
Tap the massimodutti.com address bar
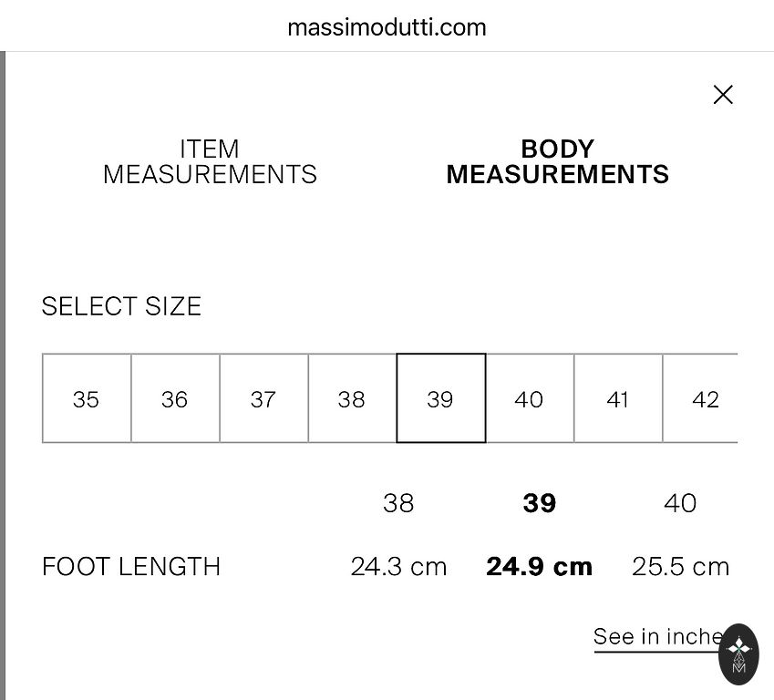pyautogui.click(x=387, y=26)
